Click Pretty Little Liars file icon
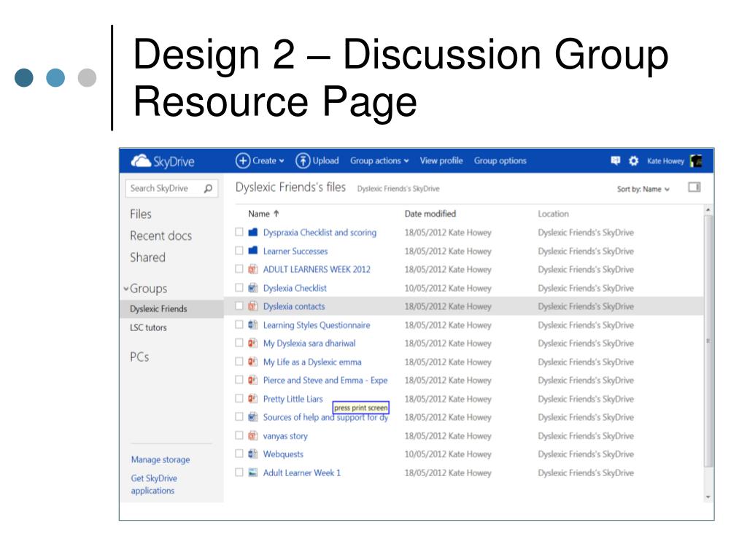This screenshot has width=747, height=560. tap(253, 399)
